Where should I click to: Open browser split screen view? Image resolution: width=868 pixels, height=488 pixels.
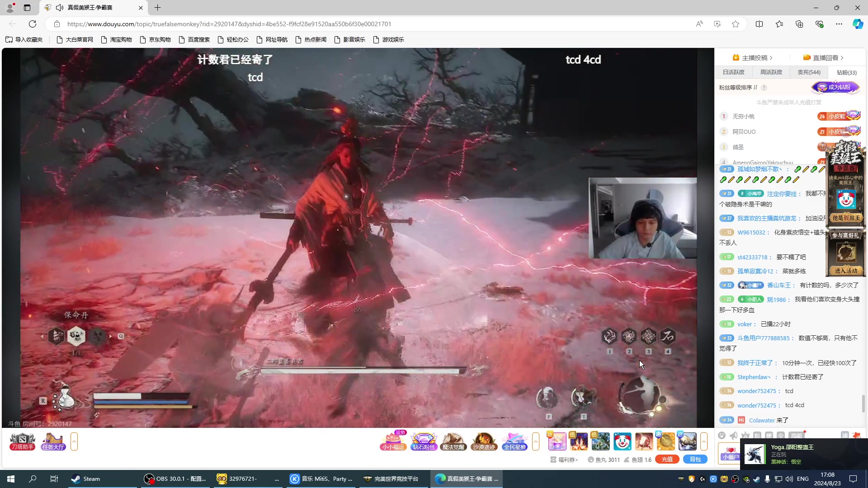tap(759, 24)
